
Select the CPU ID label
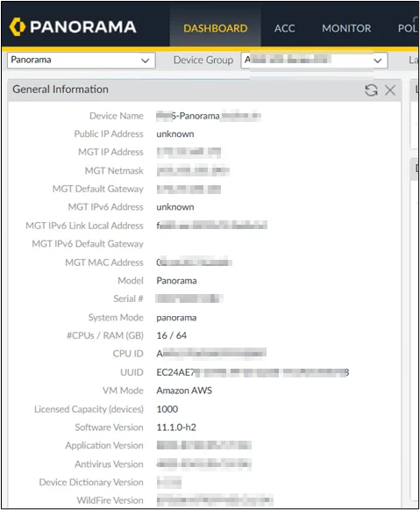tap(128, 354)
